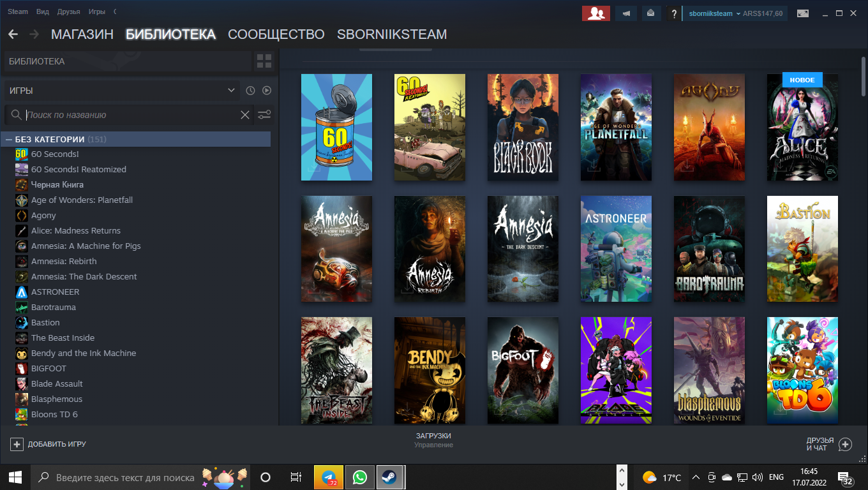Screen dimensions: 868x490
Task: Open the Игры menu
Action: 97,12
